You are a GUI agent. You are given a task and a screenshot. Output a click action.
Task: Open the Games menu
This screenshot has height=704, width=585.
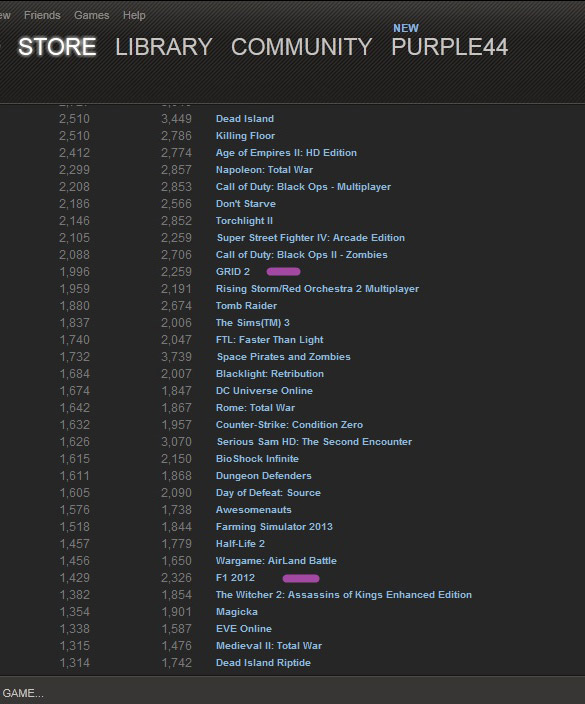(92, 15)
